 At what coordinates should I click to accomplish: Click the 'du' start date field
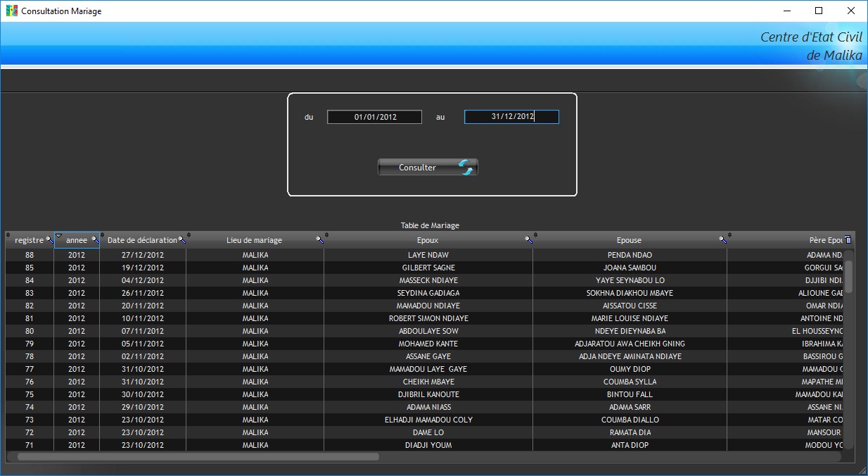pyautogui.click(x=374, y=117)
